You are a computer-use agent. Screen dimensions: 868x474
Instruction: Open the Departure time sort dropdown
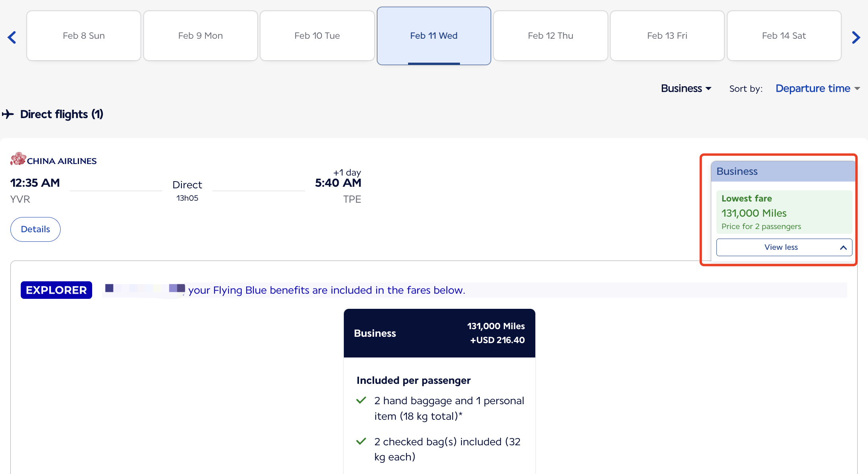817,89
